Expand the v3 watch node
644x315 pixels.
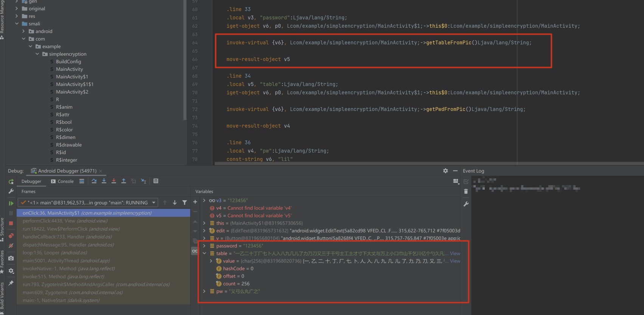tap(204, 200)
